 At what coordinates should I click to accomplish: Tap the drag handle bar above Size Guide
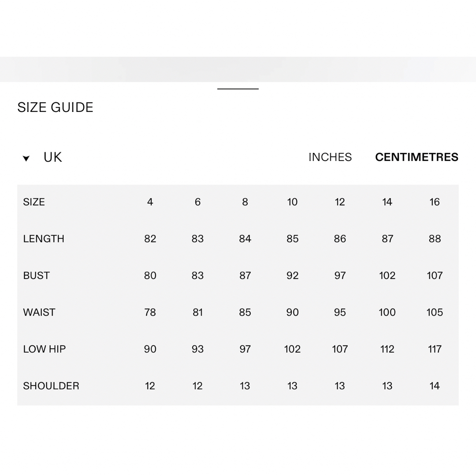(238, 89)
